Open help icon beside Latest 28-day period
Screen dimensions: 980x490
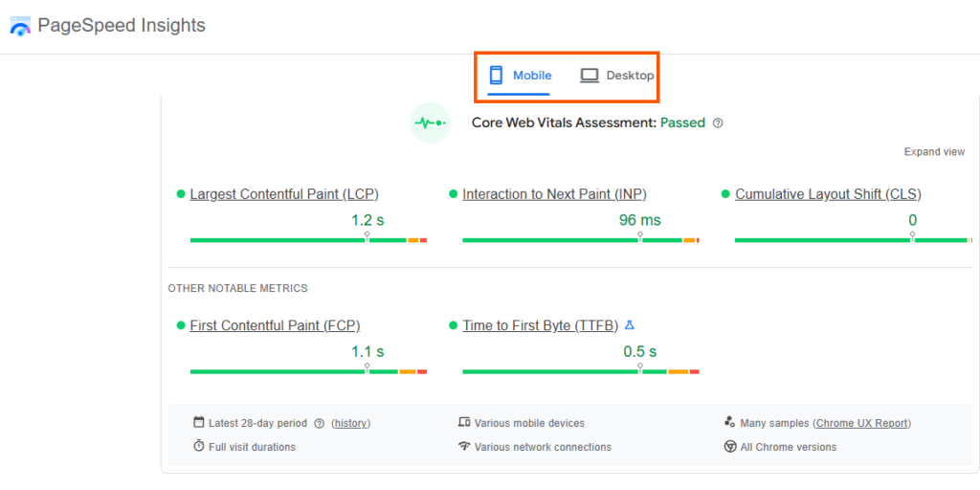320,423
